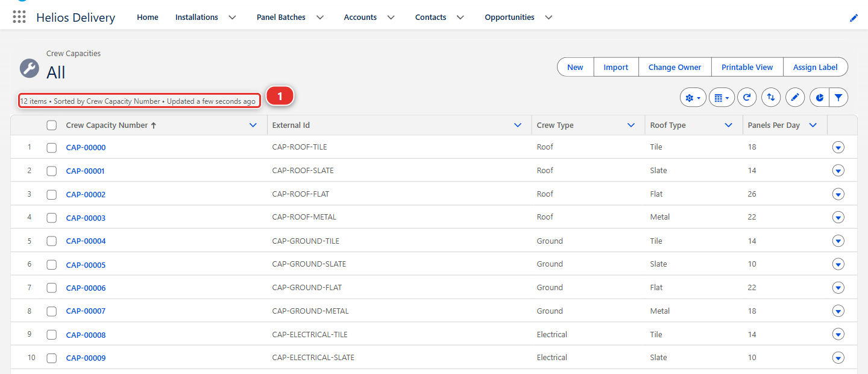Show the charts panel icon
The image size is (868, 374).
coord(820,97)
